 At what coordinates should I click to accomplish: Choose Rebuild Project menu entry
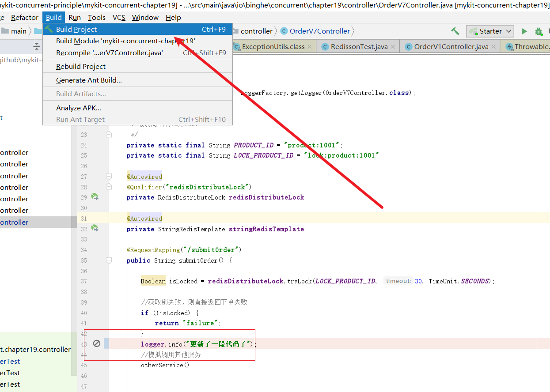pos(81,67)
